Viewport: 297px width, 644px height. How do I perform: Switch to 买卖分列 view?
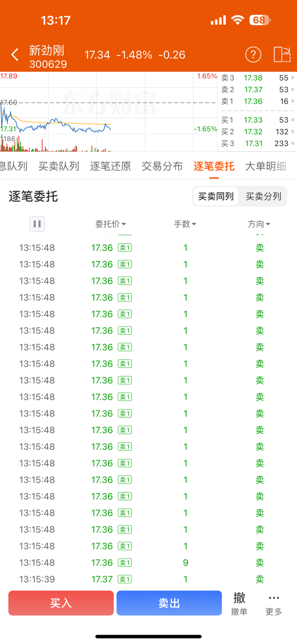pos(263,196)
